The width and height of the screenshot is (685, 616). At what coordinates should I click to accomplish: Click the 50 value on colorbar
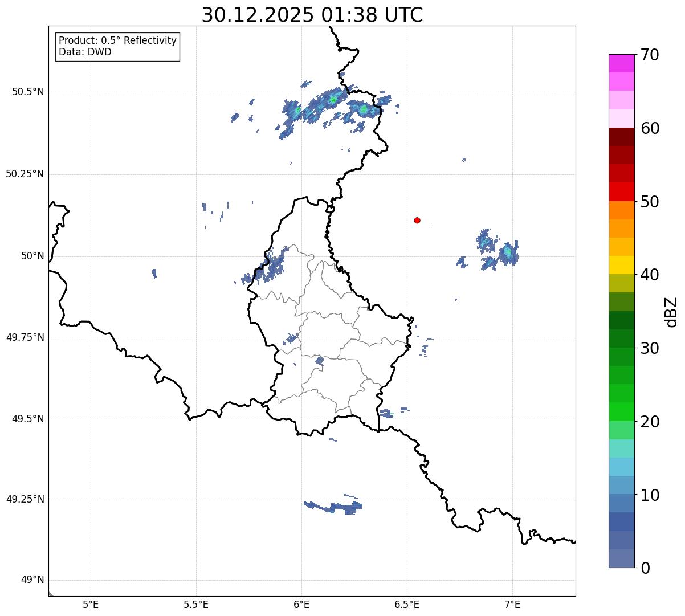pyautogui.click(x=650, y=202)
